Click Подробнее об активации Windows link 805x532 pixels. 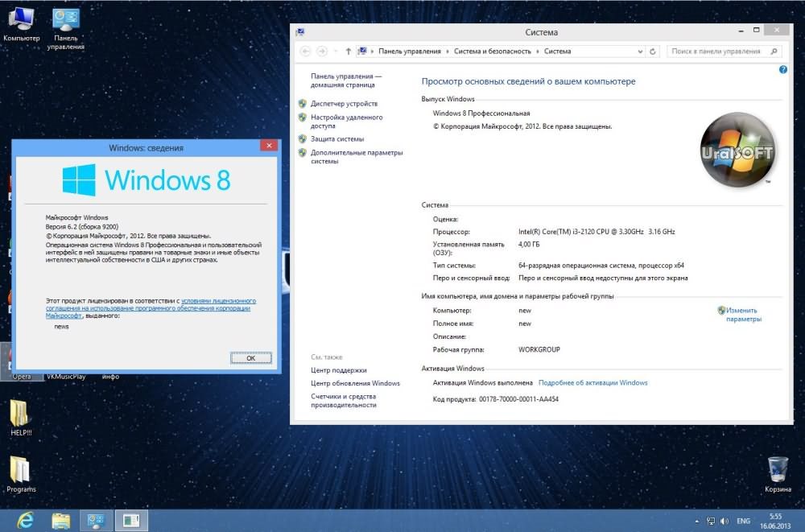click(592, 383)
